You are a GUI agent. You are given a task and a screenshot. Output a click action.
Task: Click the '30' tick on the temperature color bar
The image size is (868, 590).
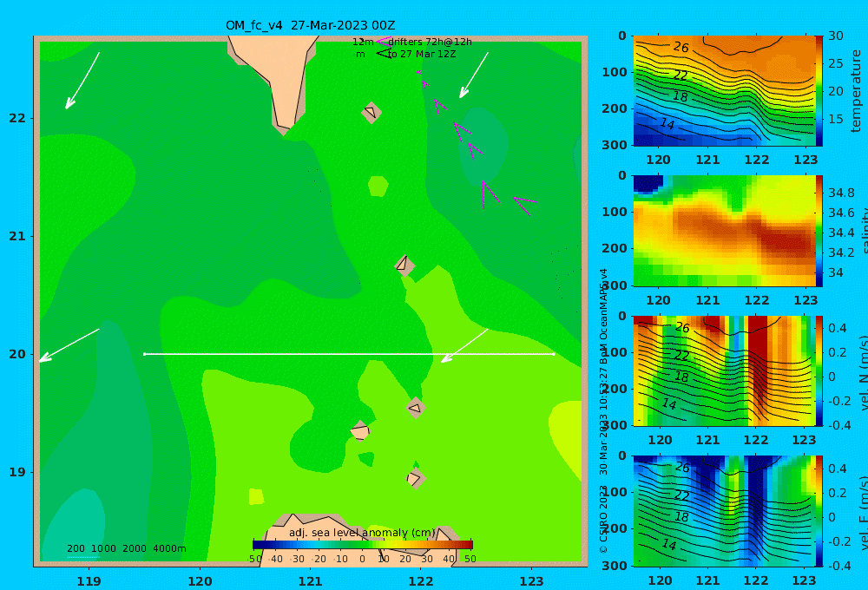(x=836, y=36)
